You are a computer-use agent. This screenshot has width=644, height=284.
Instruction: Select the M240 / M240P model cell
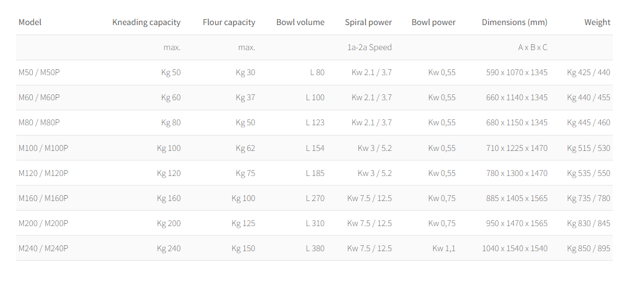tap(44, 248)
